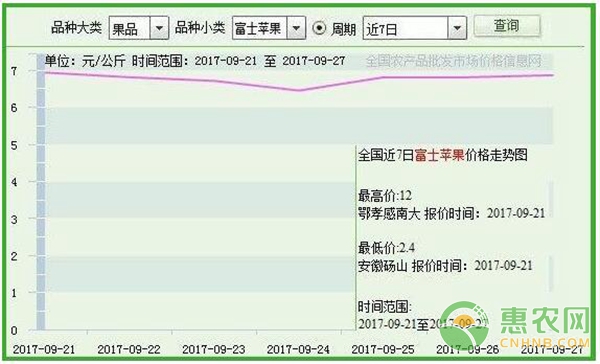Click the 周期 label text

coord(343,29)
